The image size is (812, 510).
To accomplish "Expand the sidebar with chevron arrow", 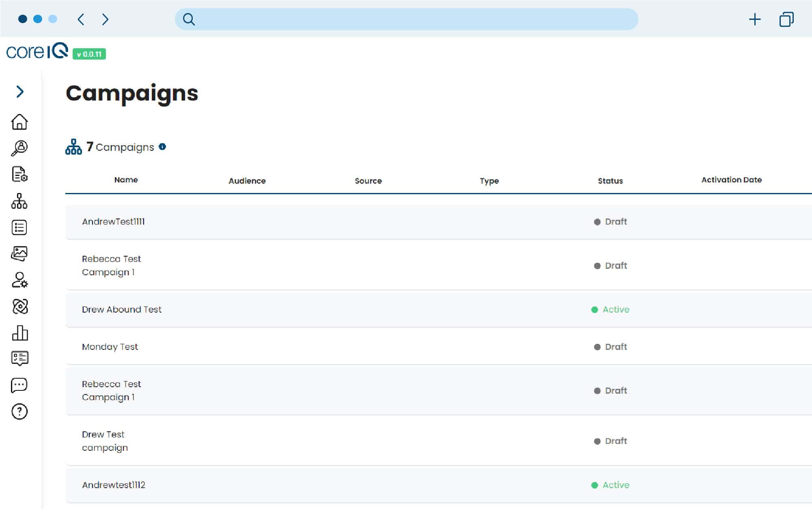I will pyautogui.click(x=20, y=92).
